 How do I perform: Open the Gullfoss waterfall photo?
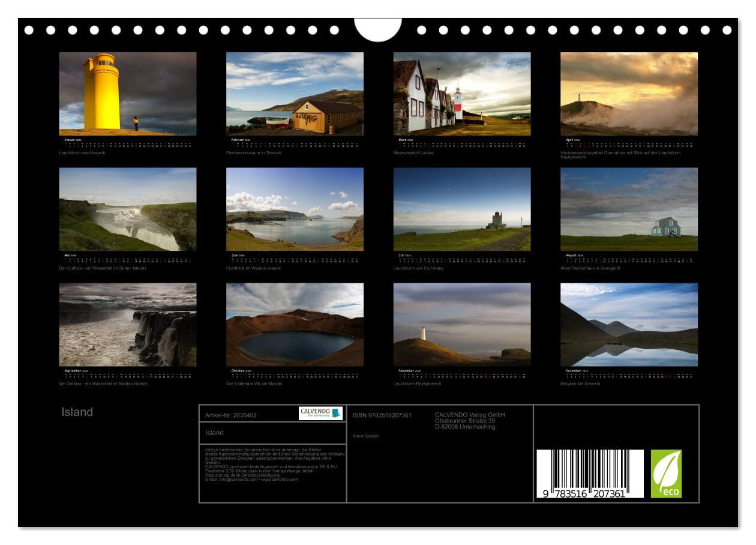[128, 209]
